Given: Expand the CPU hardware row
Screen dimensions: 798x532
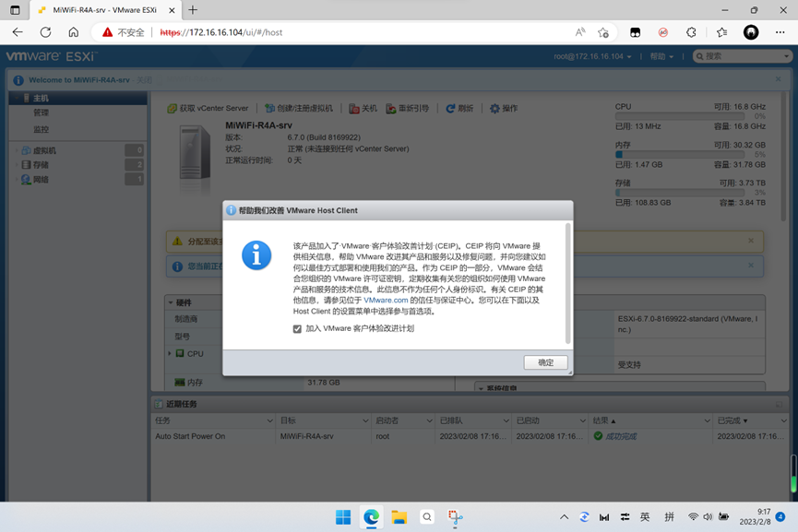Looking at the screenshot, I should [170, 353].
